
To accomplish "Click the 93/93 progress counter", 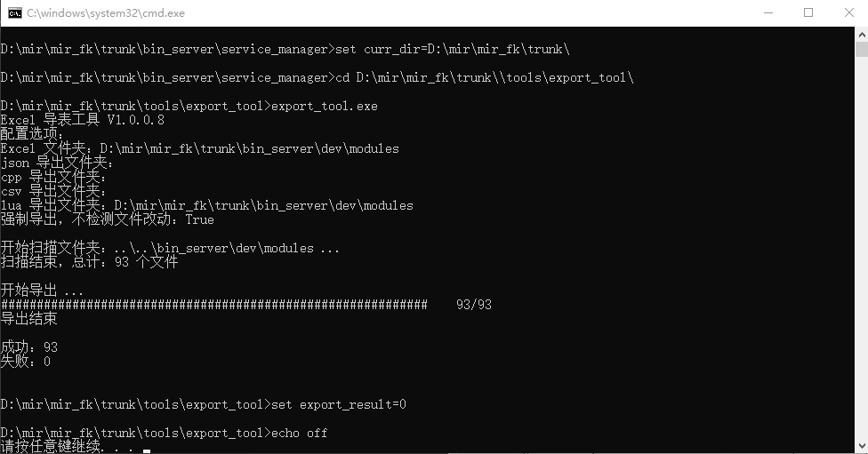I will (473, 305).
